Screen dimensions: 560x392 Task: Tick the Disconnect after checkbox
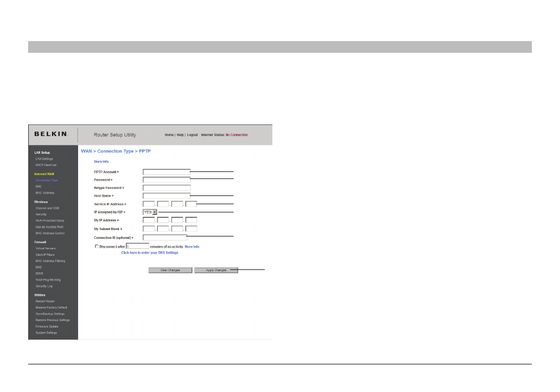click(96, 246)
